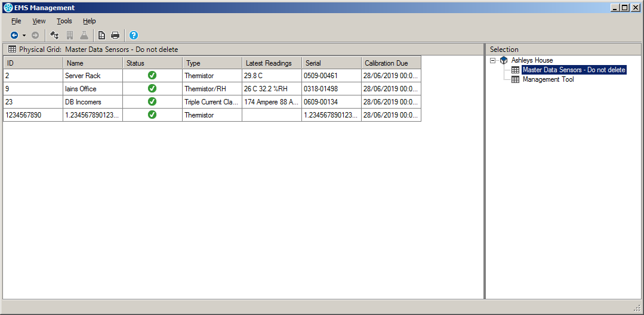Click the printer toolbar icon
644x315 pixels.
pos(115,35)
